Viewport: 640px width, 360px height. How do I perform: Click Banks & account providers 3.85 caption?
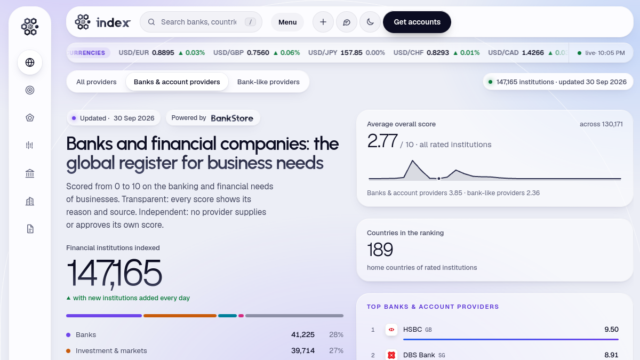pyautogui.click(x=453, y=193)
